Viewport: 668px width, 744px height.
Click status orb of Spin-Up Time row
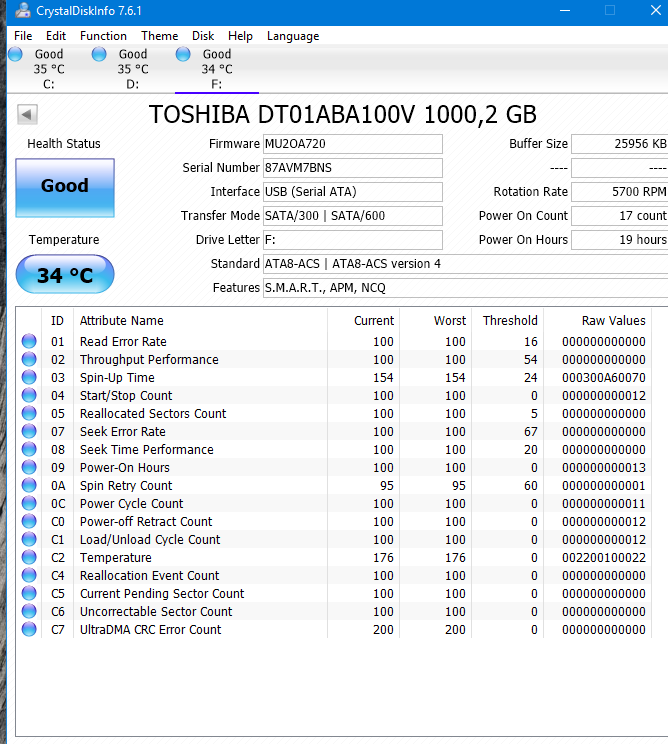(x=29, y=377)
